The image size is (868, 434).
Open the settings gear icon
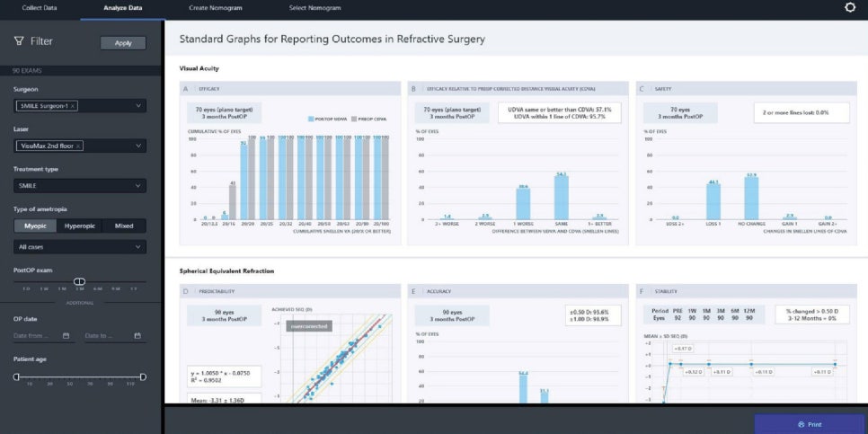tap(850, 8)
